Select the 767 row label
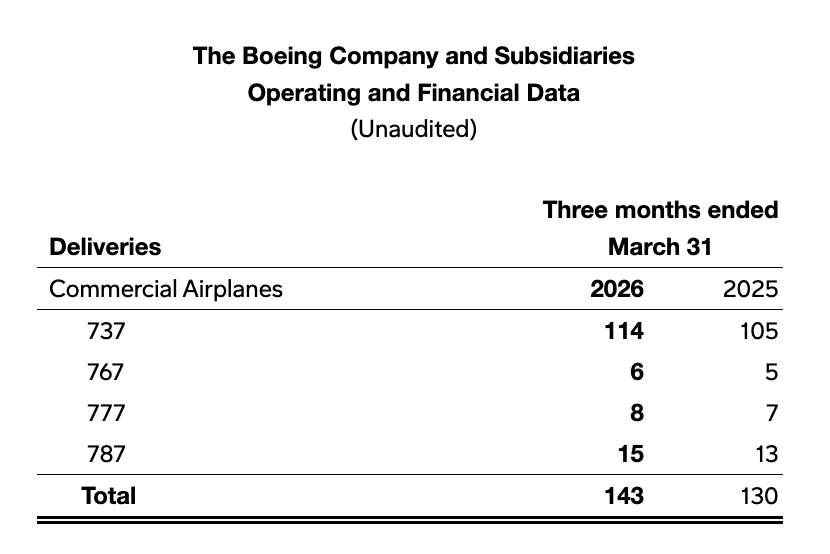 [x=107, y=372]
